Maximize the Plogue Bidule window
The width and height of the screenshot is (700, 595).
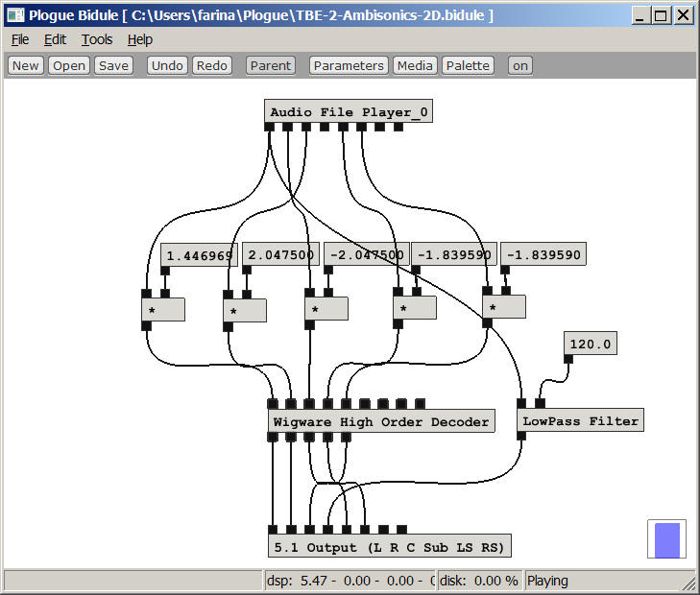pyautogui.click(x=662, y=15)
